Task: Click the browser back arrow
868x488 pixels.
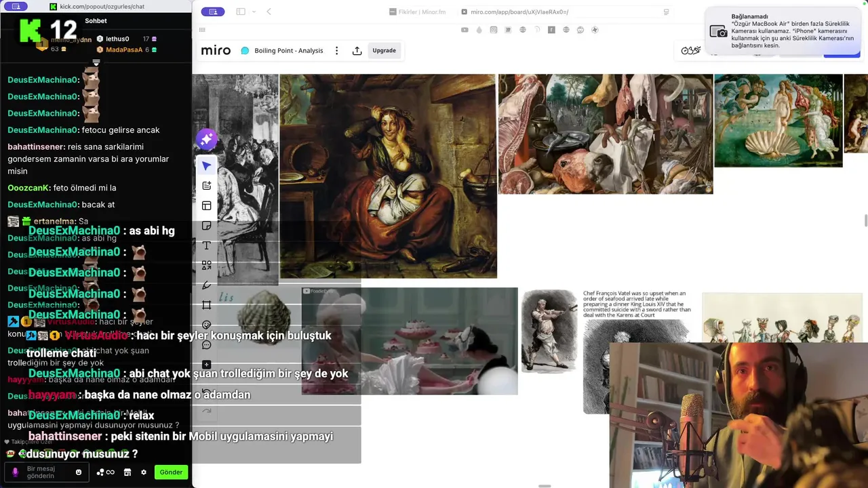Action: click(x=269, y=12)
